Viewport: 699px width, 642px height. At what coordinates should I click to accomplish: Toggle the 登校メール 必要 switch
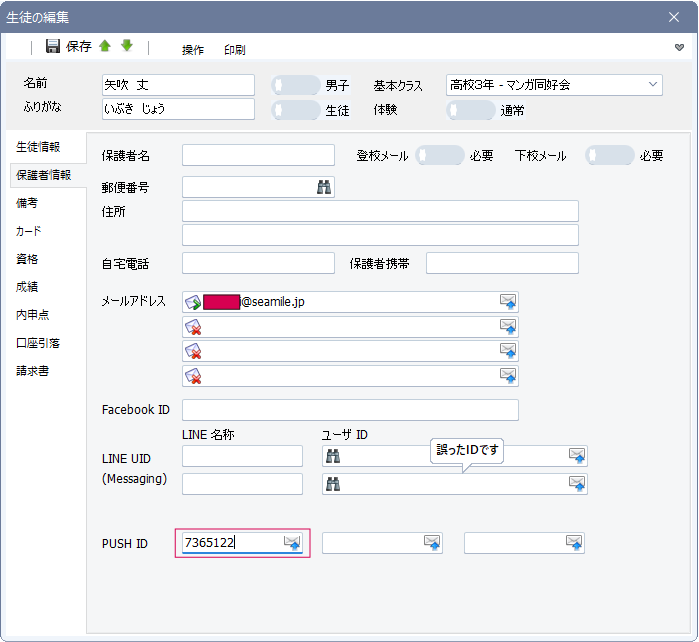click(x=440, y=155)
